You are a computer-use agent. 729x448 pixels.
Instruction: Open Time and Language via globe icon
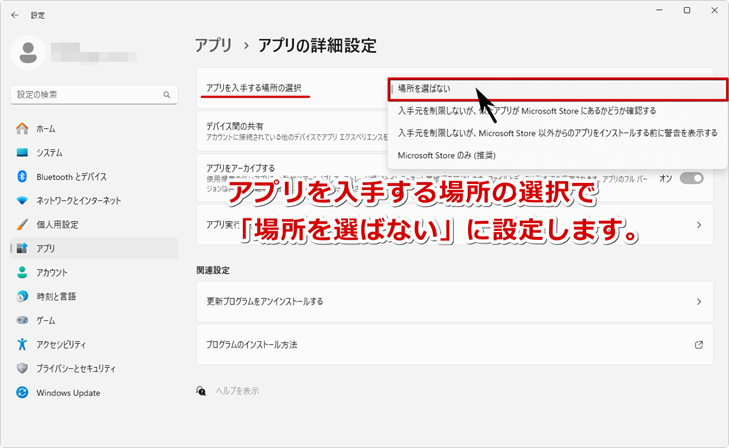pos(22,296)
